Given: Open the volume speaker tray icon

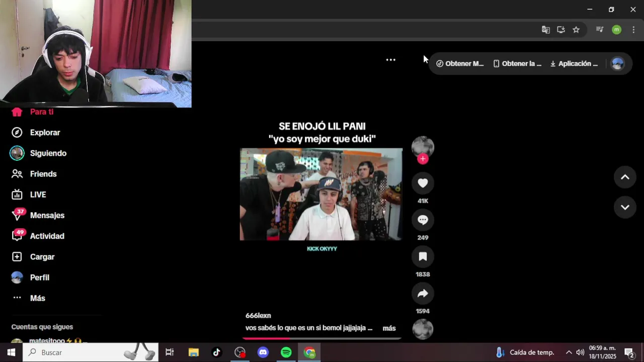Looking at the screenshot, I should tap(580, 352).
